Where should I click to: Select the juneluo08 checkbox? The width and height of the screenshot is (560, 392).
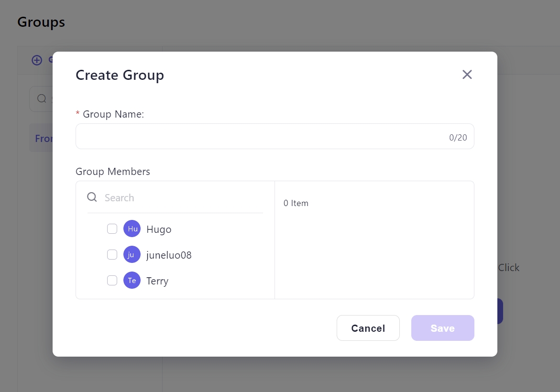(112, 255)
